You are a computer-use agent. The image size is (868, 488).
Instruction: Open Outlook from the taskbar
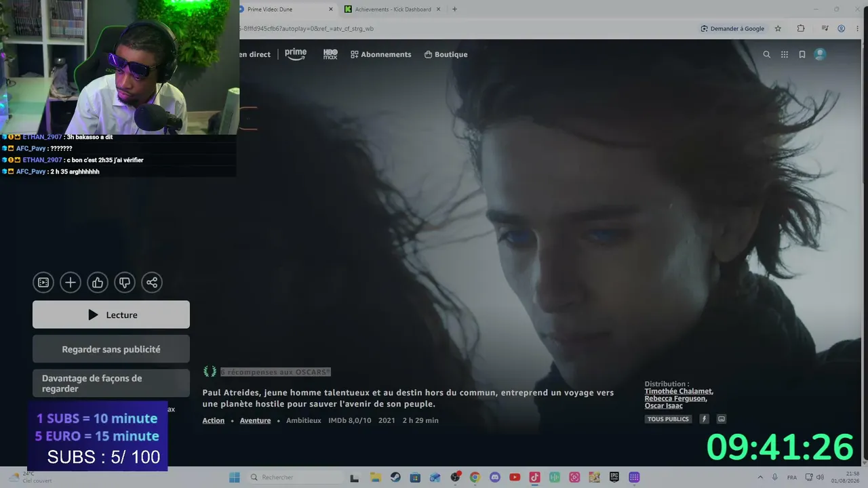pos(435,477)
